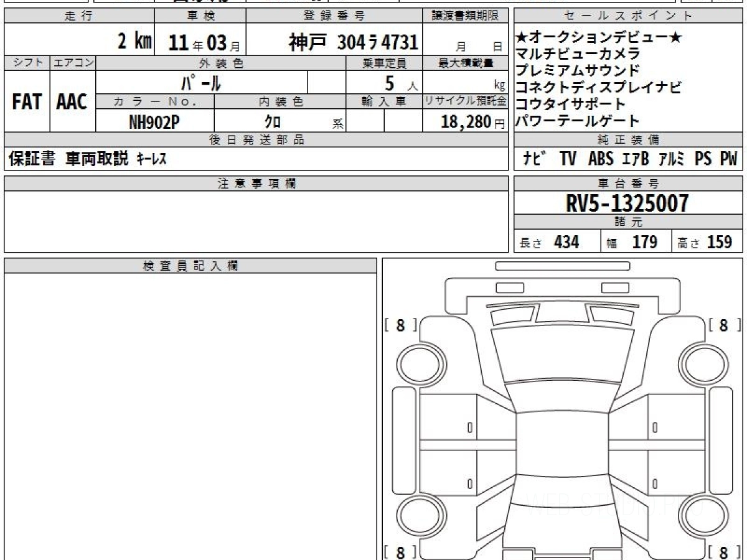Click the 検査員記入欄 header
Image resolution: width=747 pixels, height=560 pixels.
tap(190, 266)
